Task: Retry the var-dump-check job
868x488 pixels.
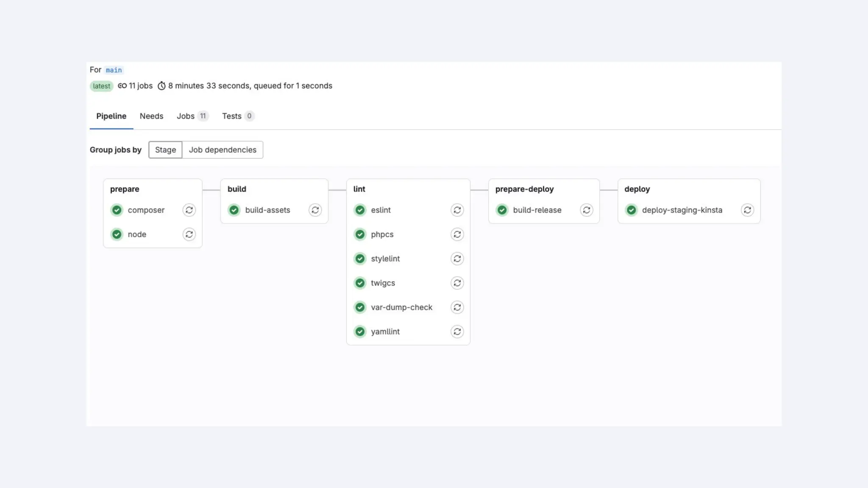Action: pos(457,307)
